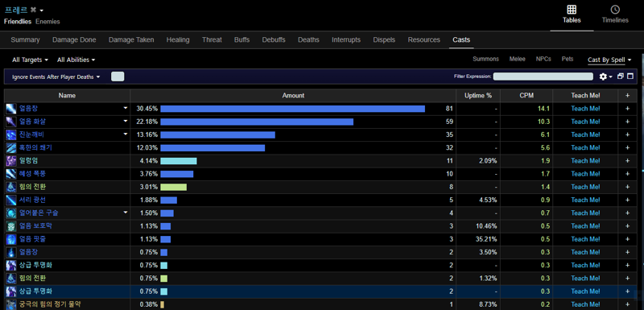Screen dimensions: 644x310
Task: Toggle the Melee filter
Action: [517, 59]
